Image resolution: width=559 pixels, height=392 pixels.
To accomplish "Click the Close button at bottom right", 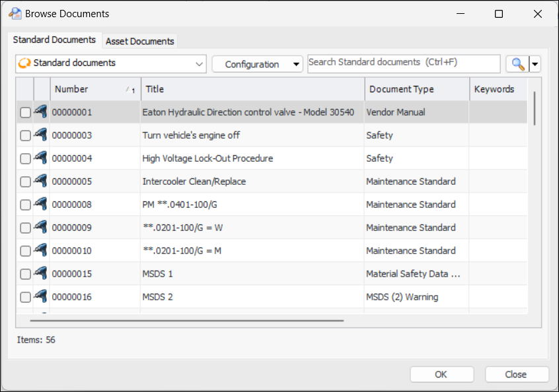I will pos(516,374).
